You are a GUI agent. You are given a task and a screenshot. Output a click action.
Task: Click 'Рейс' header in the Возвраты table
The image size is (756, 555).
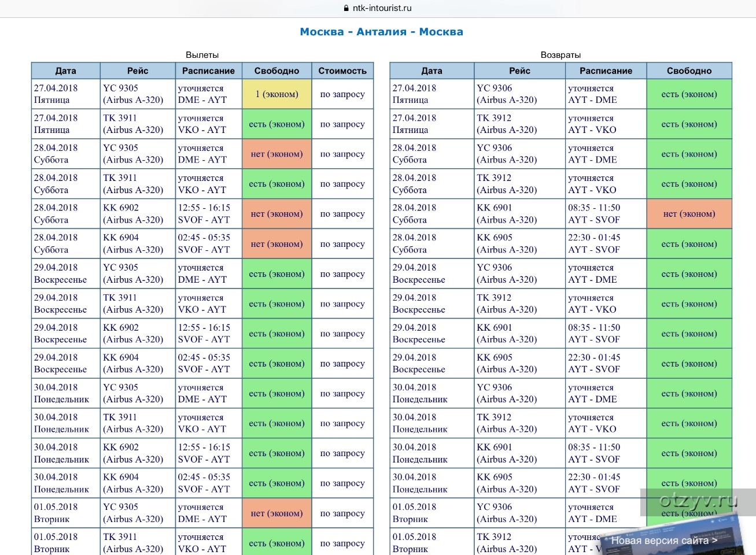519,71
